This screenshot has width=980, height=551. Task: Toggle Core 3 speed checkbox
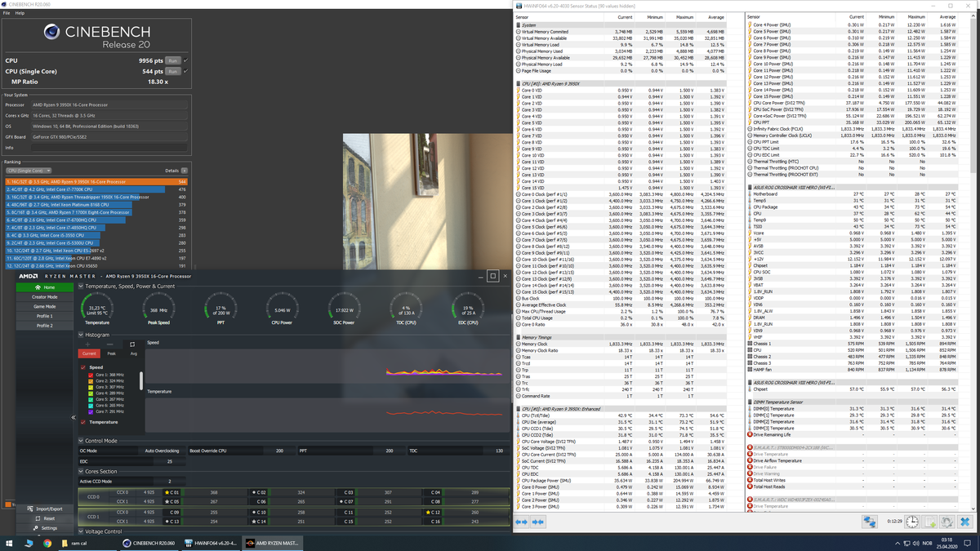pyautogui.click(x=91, y=387)
